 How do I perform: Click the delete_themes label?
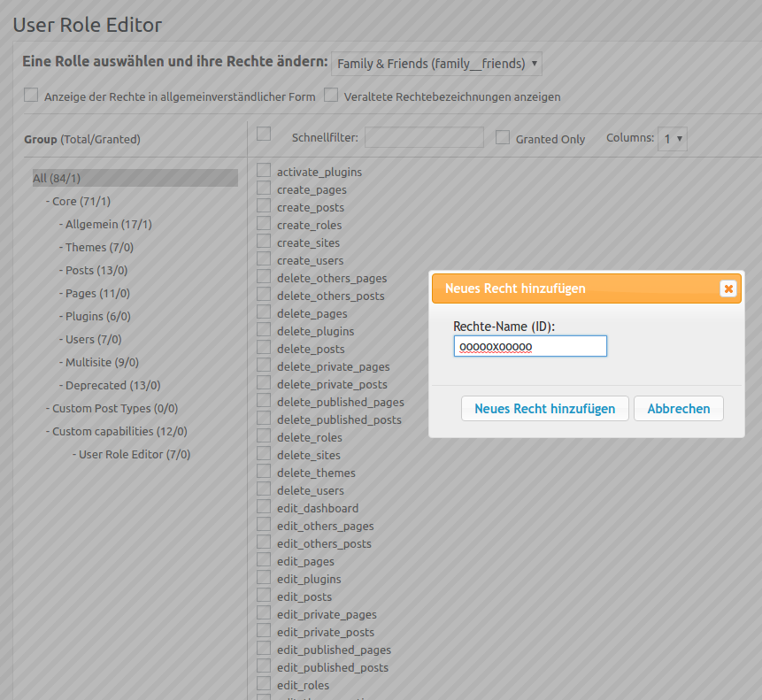click(316, 473)
